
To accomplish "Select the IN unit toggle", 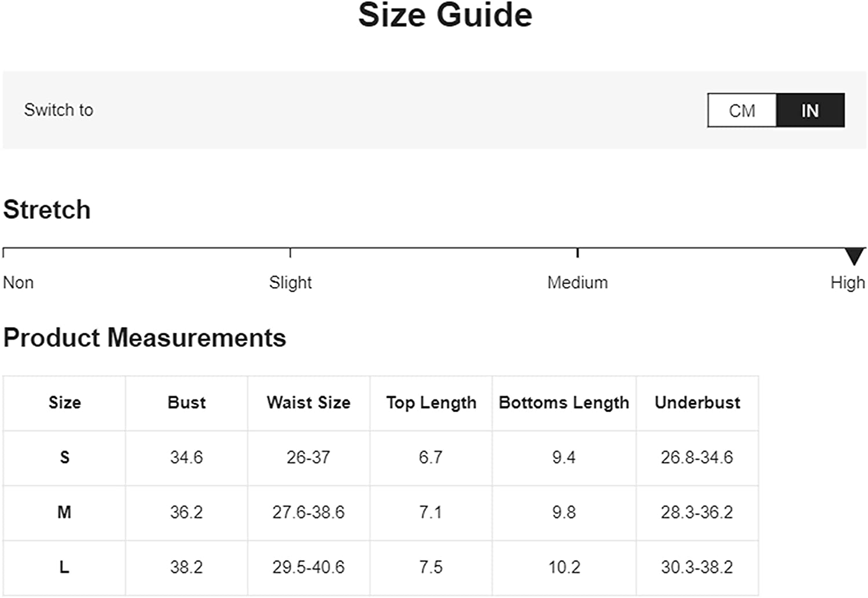I will point(810,110).
